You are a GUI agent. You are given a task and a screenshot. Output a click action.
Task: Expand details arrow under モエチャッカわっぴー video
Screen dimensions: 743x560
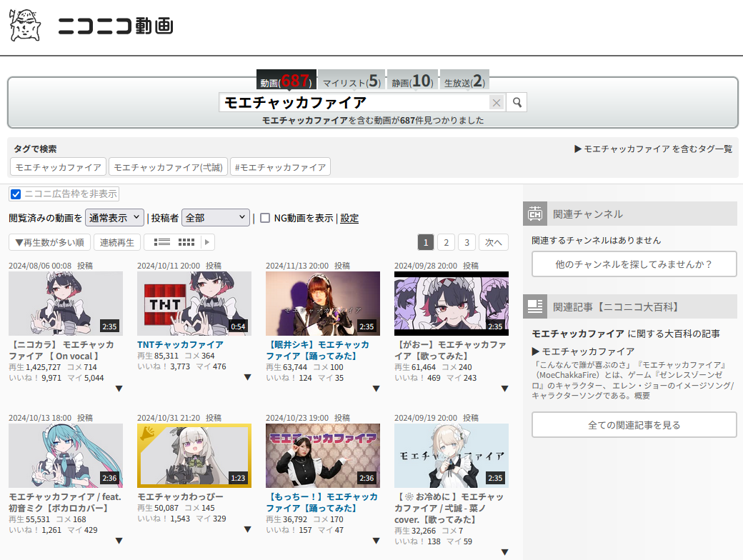[247, 530]
